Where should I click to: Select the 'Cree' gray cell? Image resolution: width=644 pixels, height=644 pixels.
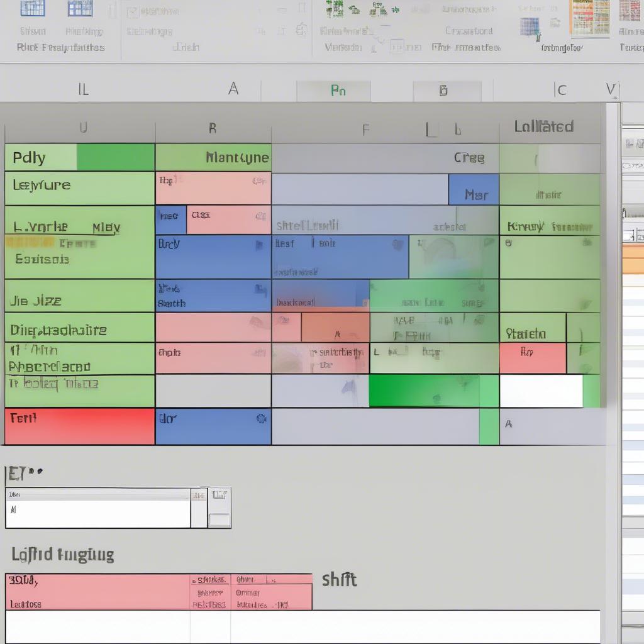coord(386,158)
